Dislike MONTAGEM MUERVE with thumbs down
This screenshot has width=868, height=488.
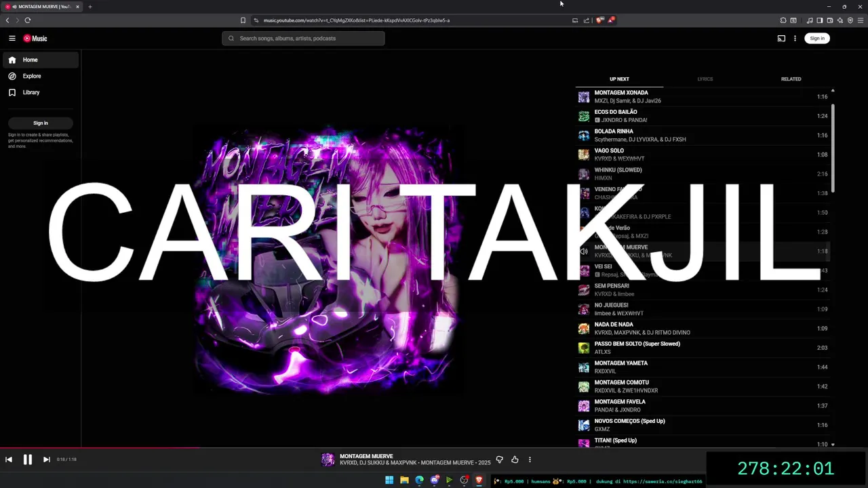tap(500, 460)
